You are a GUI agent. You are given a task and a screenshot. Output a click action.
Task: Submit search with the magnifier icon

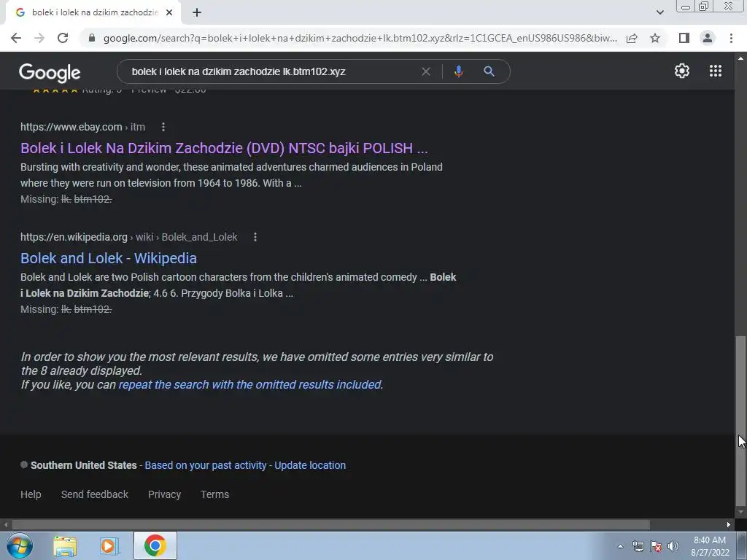(x=489, y=71)
